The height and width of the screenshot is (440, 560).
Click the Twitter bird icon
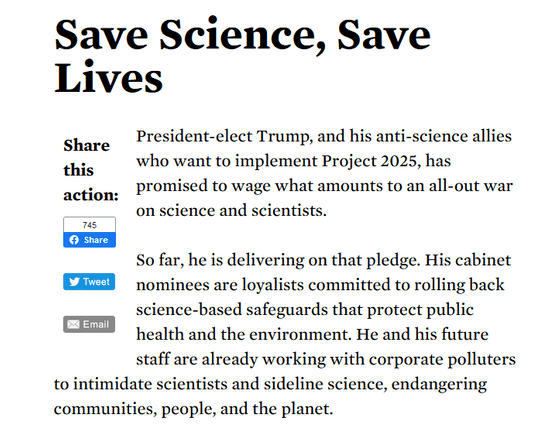pos(74,282)
